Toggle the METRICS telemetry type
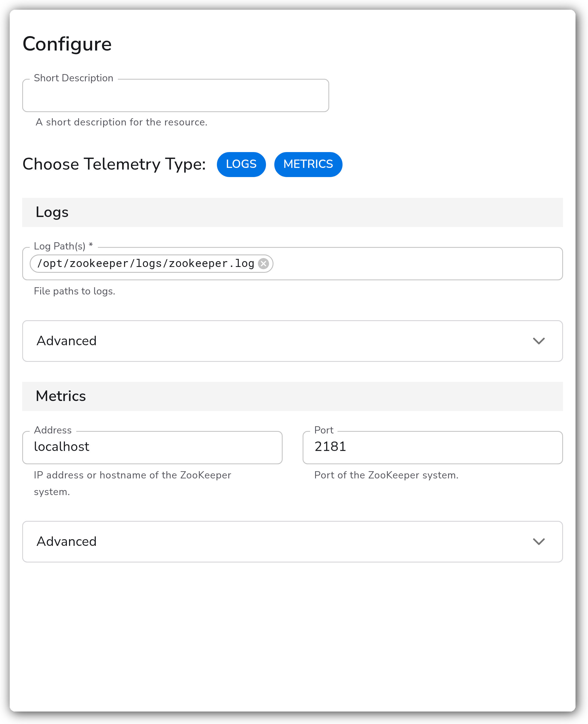 click(308, 164)
